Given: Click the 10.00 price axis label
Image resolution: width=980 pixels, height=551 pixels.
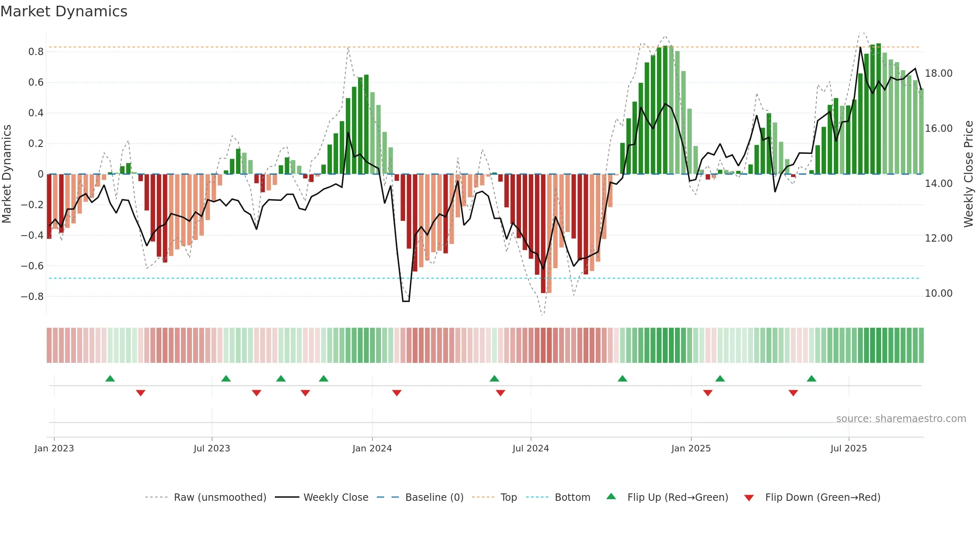Looking at the screenshot, I should coord(939,293).
